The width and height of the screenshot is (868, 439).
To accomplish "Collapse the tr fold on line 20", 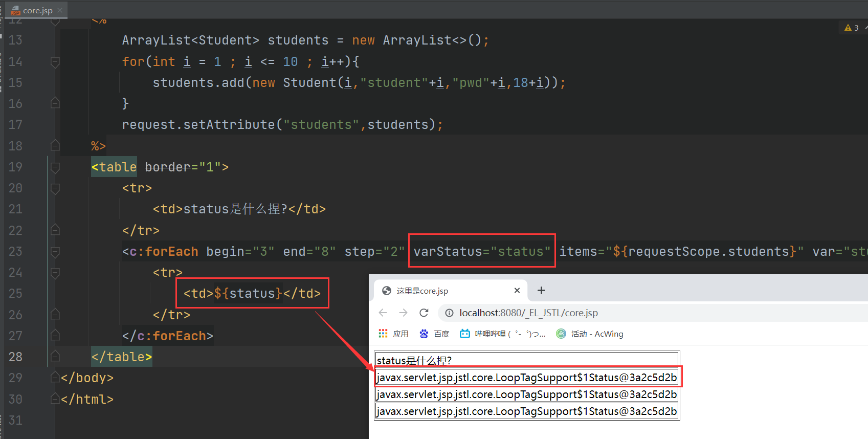I will coord(55,188).
